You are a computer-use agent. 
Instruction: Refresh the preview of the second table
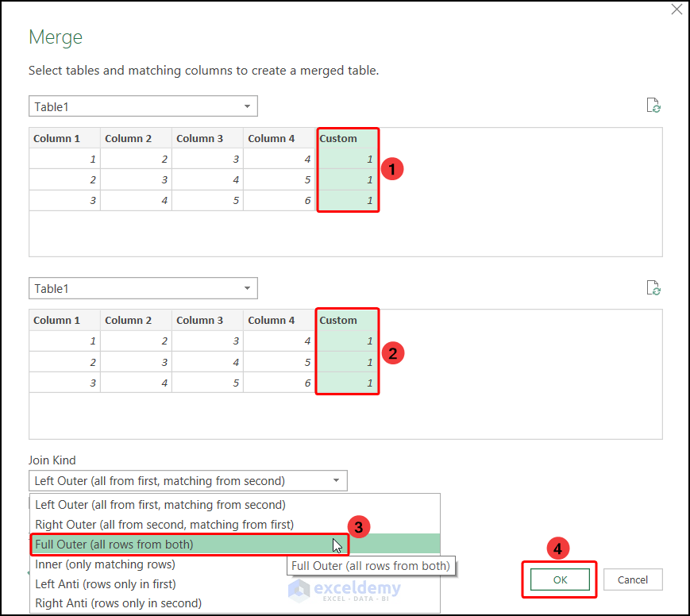point(653,287)
